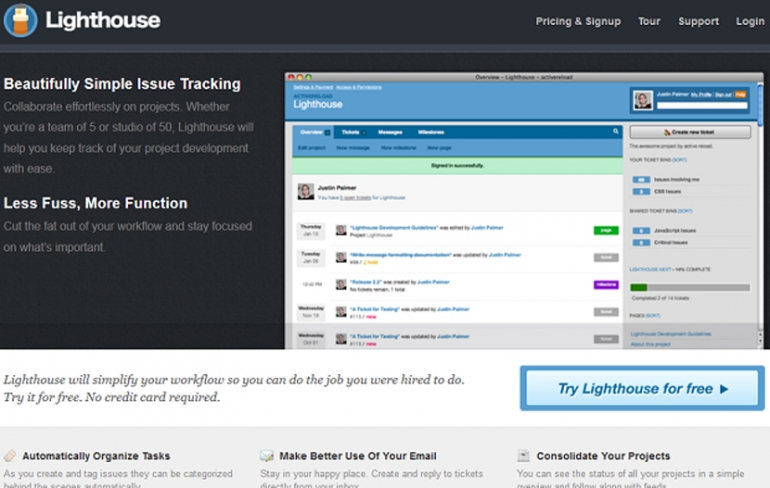Click the Lighthouse lantern logo icon
The width and height of the screenshot is (770, 488).
click(x=20, y=20)
